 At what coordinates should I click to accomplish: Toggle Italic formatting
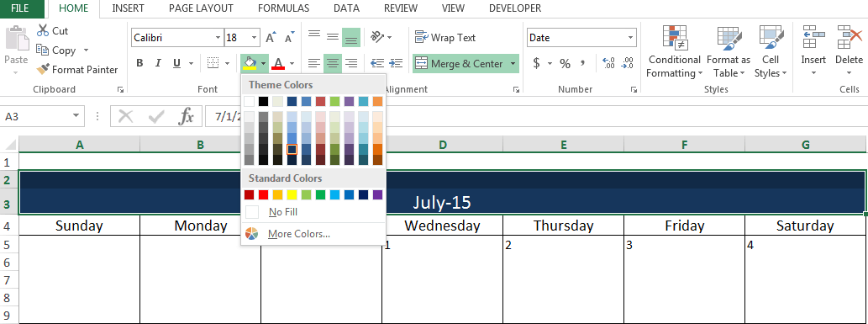coord(158,63)
